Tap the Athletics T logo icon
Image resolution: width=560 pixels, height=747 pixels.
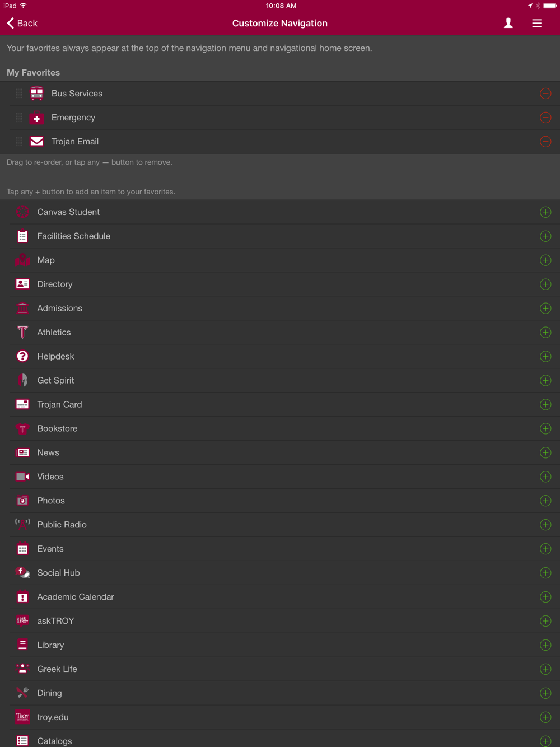point(22,332)
